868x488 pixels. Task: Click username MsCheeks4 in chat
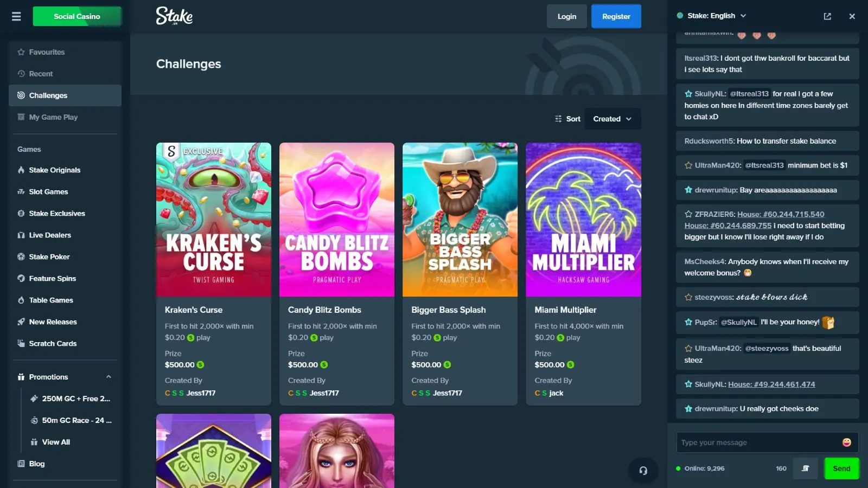(x=705, y=261)
